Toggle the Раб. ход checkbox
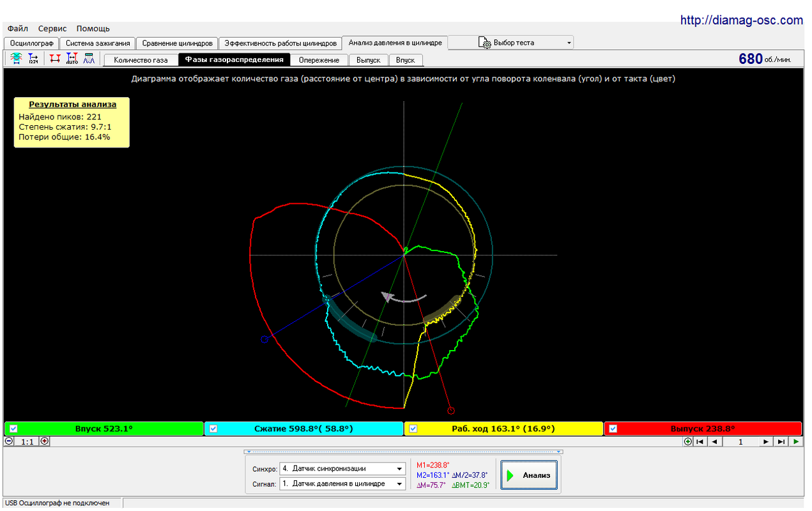This screenshot has height=511, width=812. coord(413,429)
